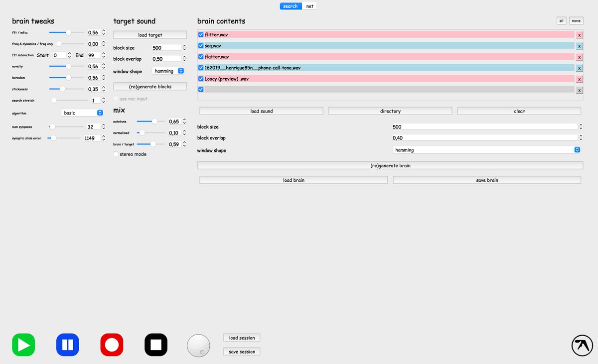Image resolution: width=598 pixels, height=364 pixels.
Task: Uncheck the flitter.wav checkbox
Action: (201, 35)
